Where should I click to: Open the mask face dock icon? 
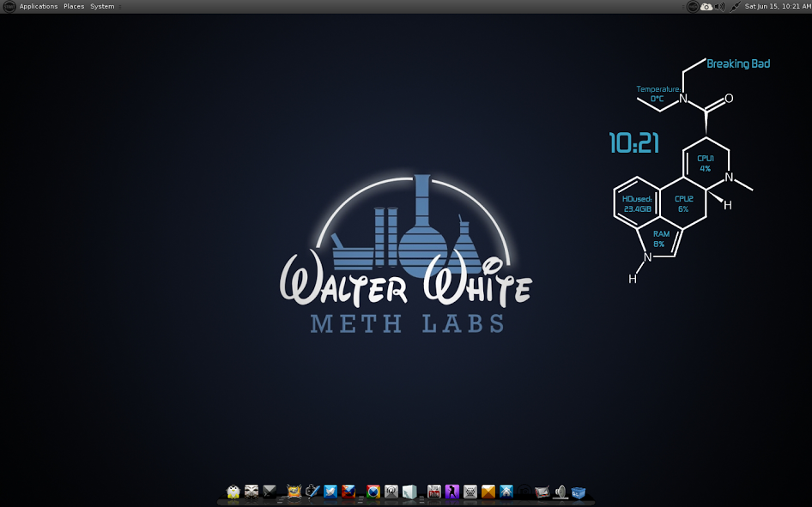point(251,491)
